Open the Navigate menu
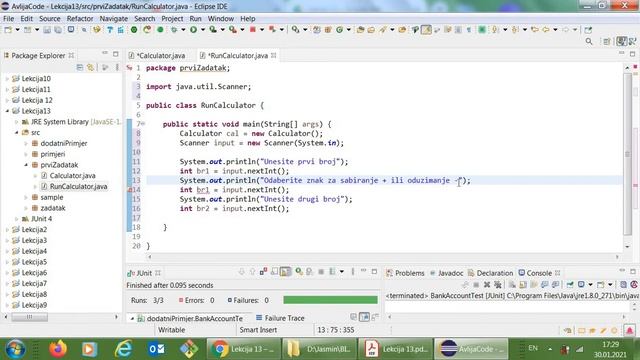This screenshot has width=640, height=360. [113, 18]
